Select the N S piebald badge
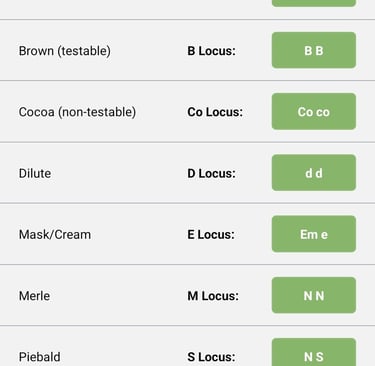This screenshot has width=375, height=366. pyautogui.click(x=314, y=352)
